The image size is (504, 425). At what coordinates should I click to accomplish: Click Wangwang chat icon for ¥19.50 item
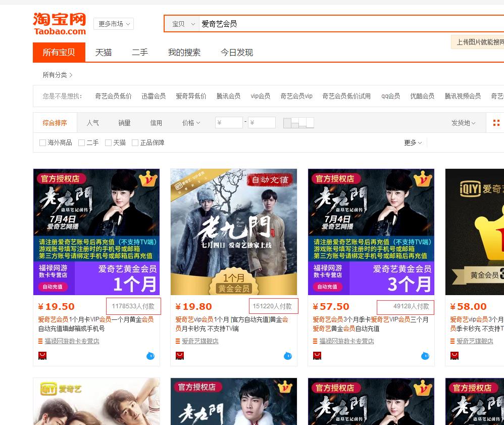coord(150,356)
